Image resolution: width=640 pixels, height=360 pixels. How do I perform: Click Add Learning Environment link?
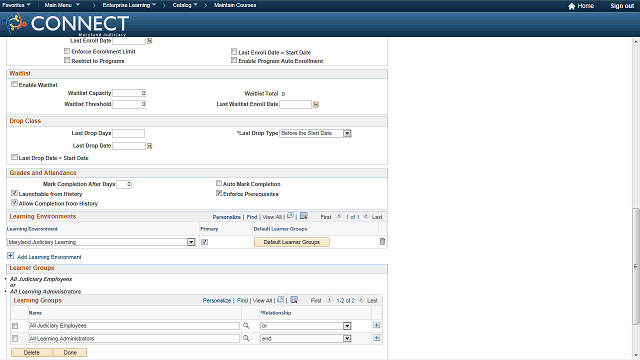[49, 257]
